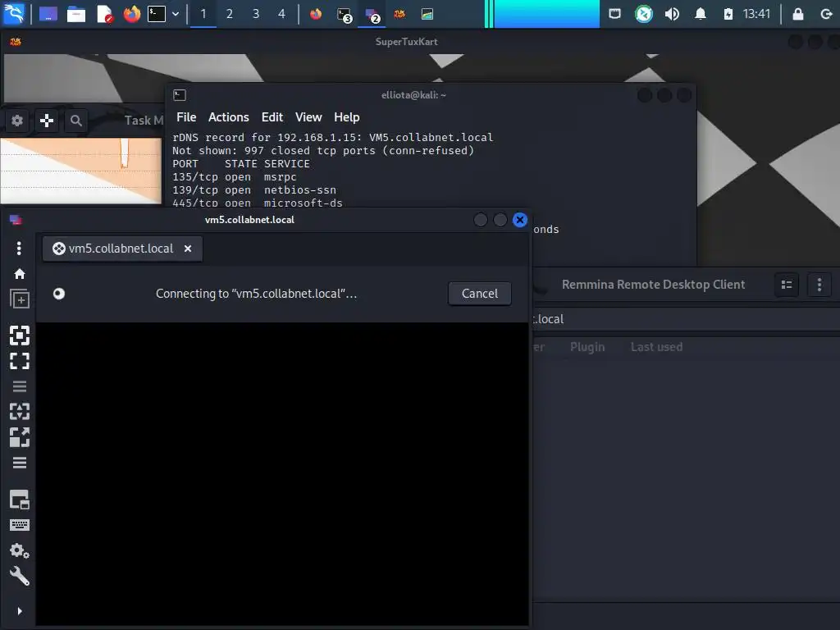Open the scaling options menu in the sidebar
Viewport: 840px width, 630px height.
[20, 463]
